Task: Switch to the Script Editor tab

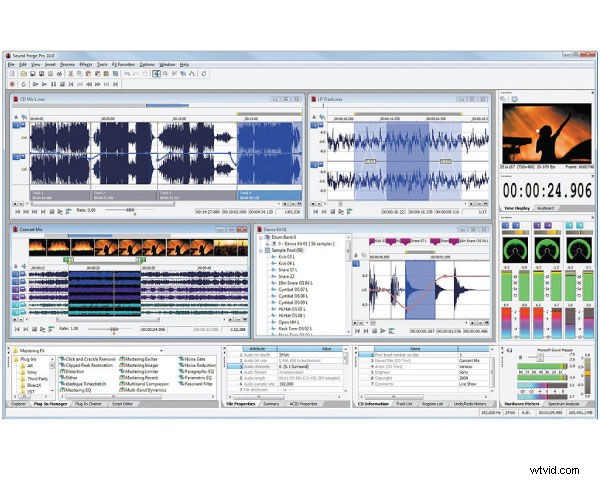Action: tap(123, 404)
